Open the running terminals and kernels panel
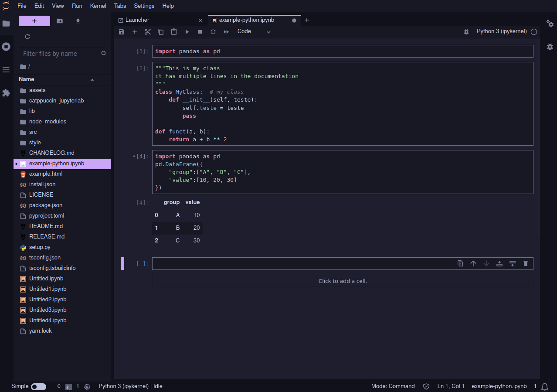The height and width of the screenshot is (392, 557). 6,47
